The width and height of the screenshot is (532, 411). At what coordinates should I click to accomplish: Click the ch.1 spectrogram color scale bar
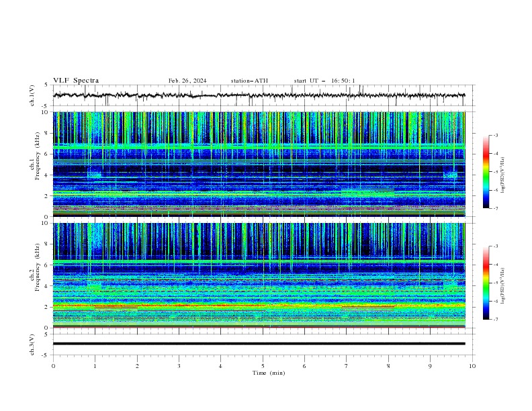pyautogui.click(x=486, y=172)
